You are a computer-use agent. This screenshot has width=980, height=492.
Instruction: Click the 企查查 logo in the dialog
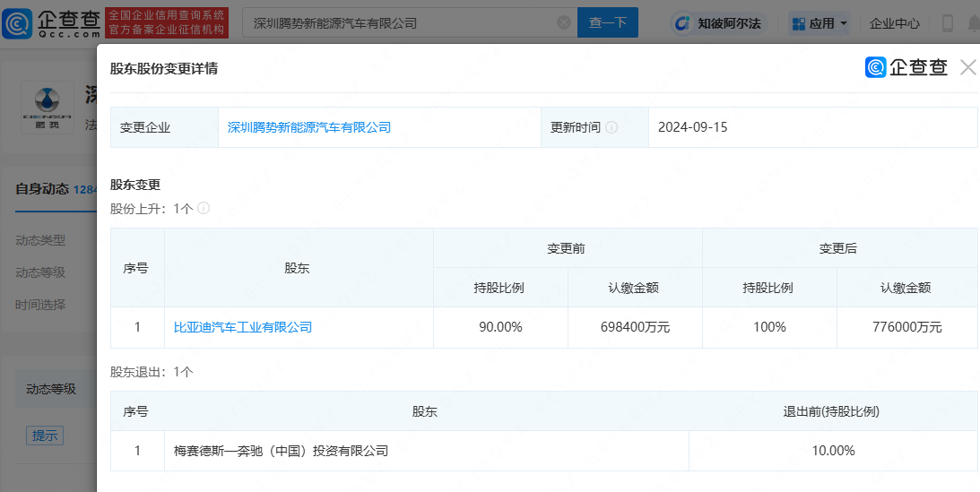[906, 67]
